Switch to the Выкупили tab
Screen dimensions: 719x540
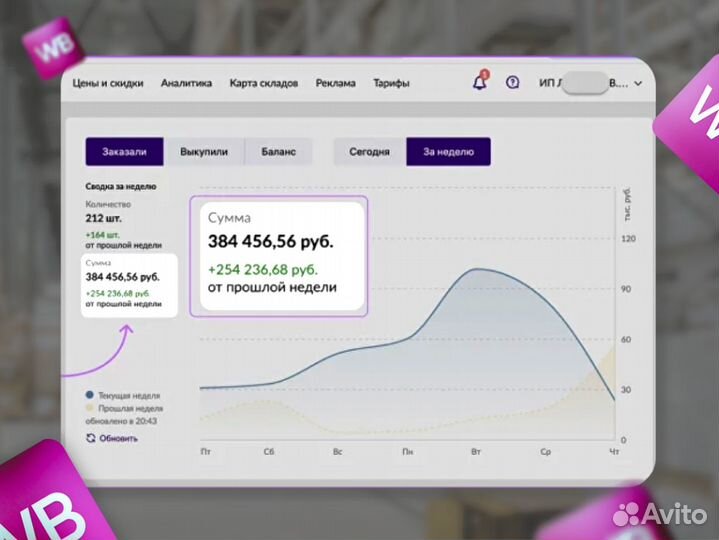(204, 152)
